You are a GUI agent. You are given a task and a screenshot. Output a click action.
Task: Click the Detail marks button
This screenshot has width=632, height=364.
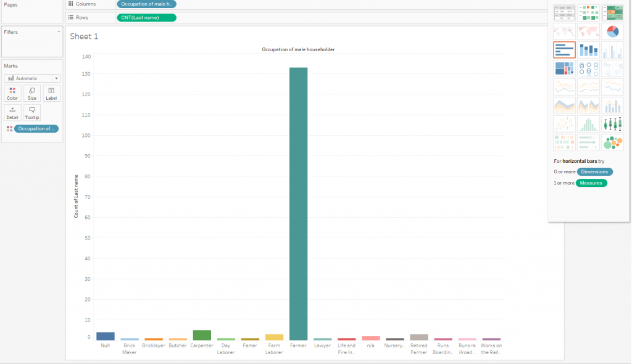[12, 112]
